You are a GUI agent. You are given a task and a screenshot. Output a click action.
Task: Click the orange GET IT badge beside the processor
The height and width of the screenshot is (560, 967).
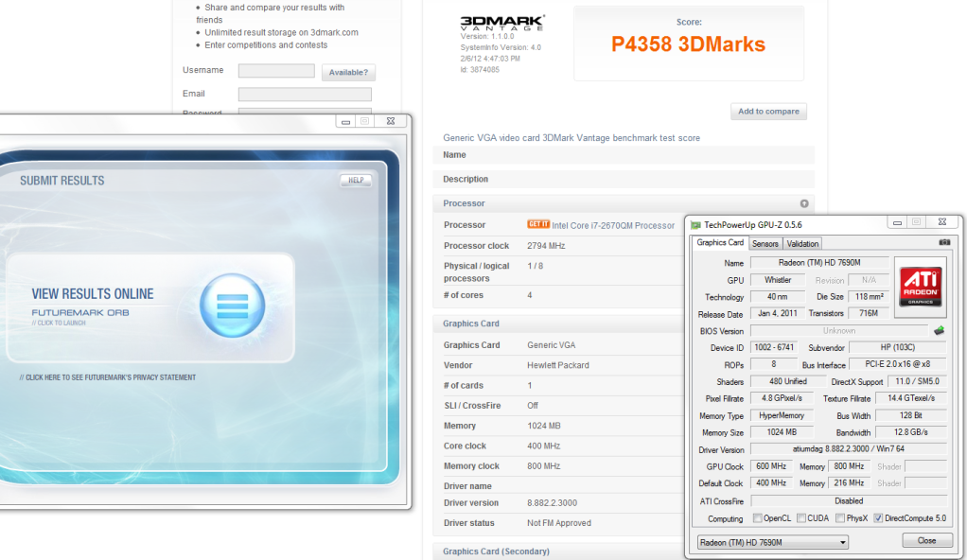point(537,224)
